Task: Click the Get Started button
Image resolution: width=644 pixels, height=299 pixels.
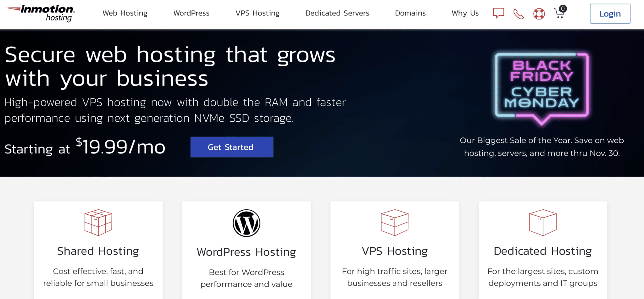Action: click(x=232, y=147)
